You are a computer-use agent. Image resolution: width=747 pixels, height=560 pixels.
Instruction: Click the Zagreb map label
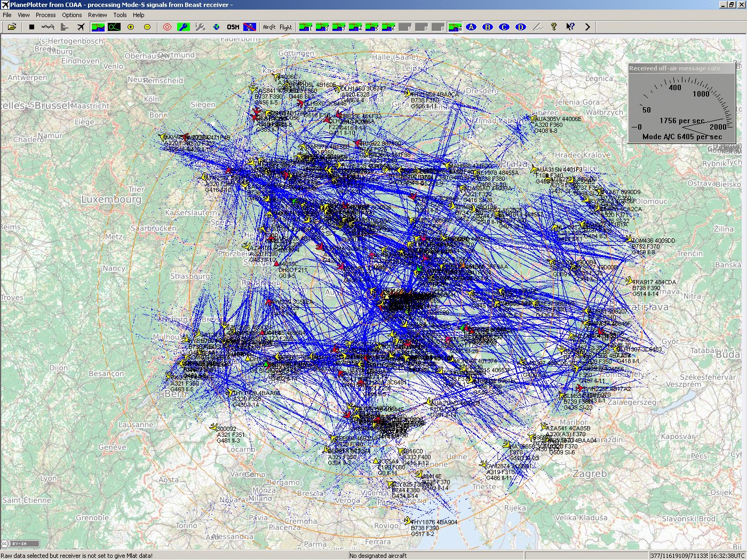point(590,474)
